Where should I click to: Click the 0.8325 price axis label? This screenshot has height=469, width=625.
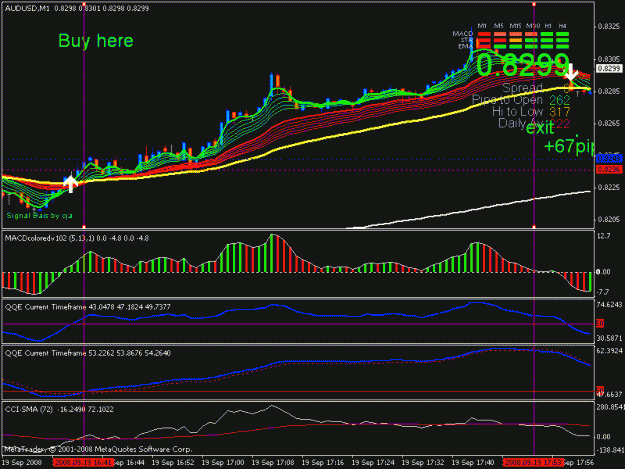click(x=609, y=27)
